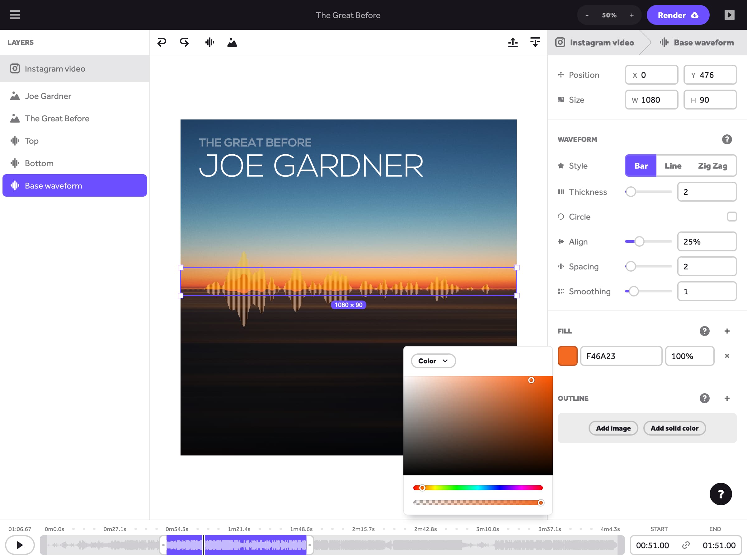
Task: Choose the Zig Zag waveform style
Action: click(x=712, y=166)
